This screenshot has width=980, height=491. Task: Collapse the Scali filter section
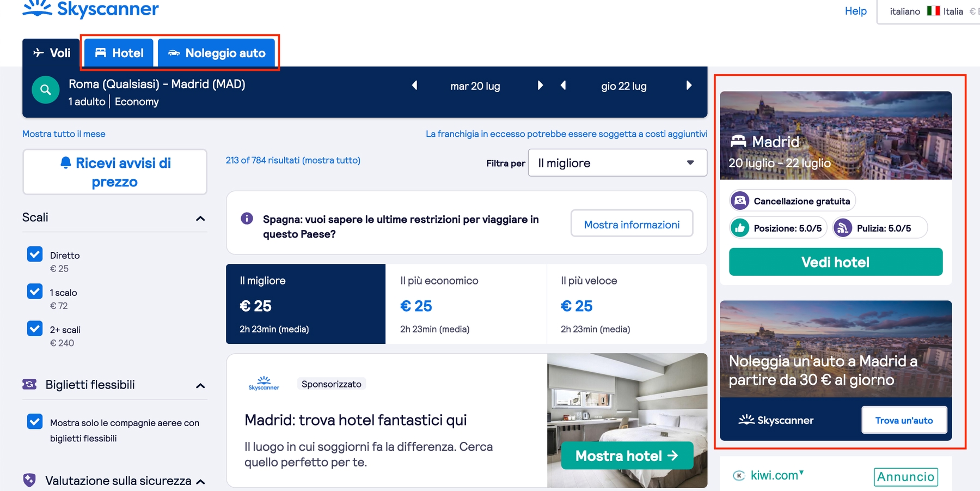tap(200, 219)
